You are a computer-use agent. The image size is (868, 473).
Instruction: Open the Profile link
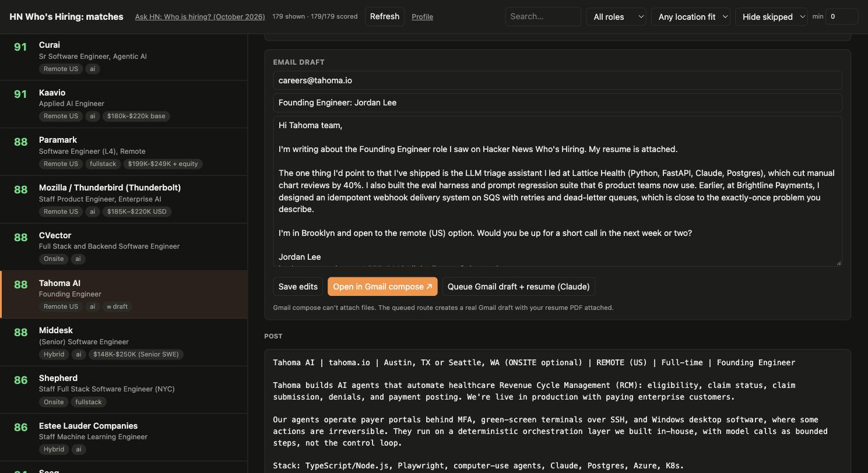point(422,17)
